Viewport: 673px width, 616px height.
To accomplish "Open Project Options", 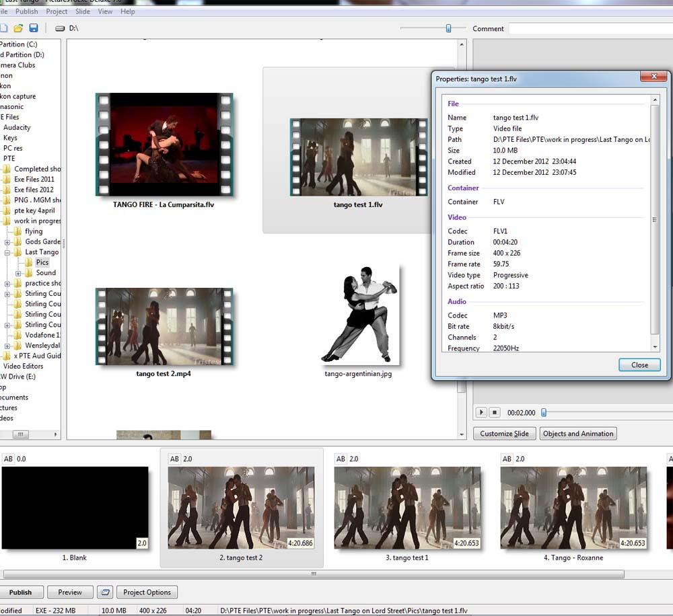I will [x=147, y=592].
